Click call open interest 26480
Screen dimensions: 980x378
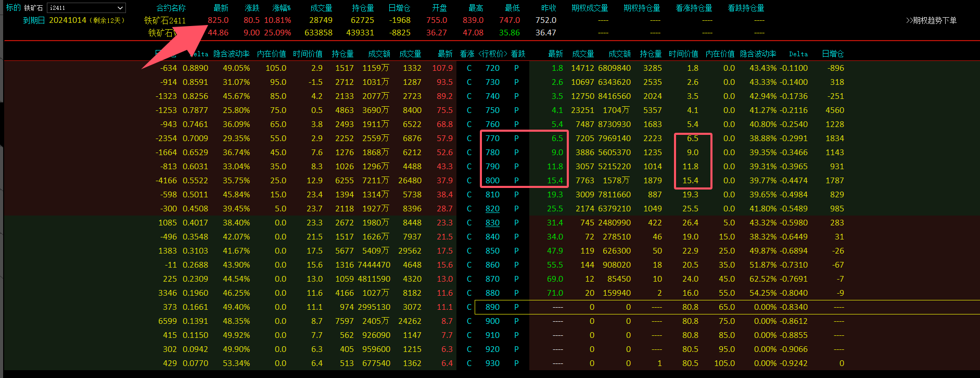click(x=410, y=181)
